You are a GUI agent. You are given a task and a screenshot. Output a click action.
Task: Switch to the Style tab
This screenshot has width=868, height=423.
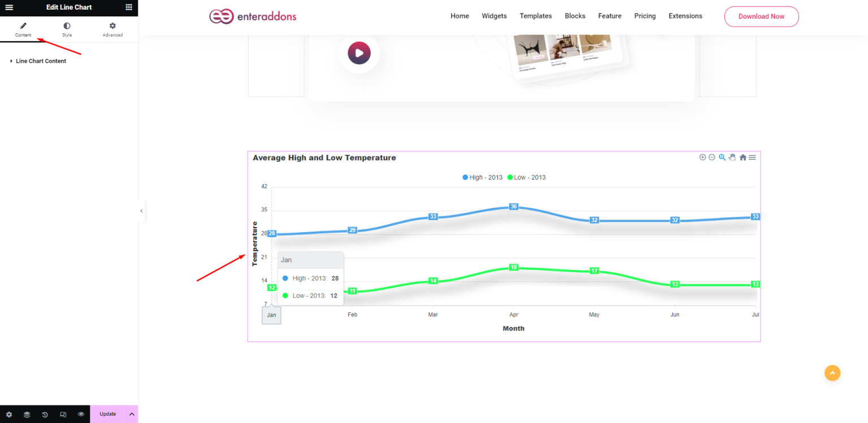pyautogui.click(x=67, y=29)
